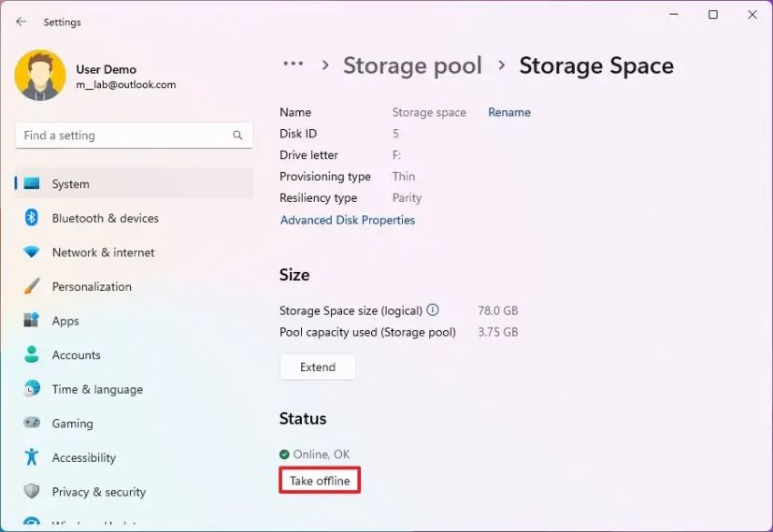Viewport: 773px width, 532px height.
Task: Expand the breadcrumb ellipsis menu
Action: [293, 65]
